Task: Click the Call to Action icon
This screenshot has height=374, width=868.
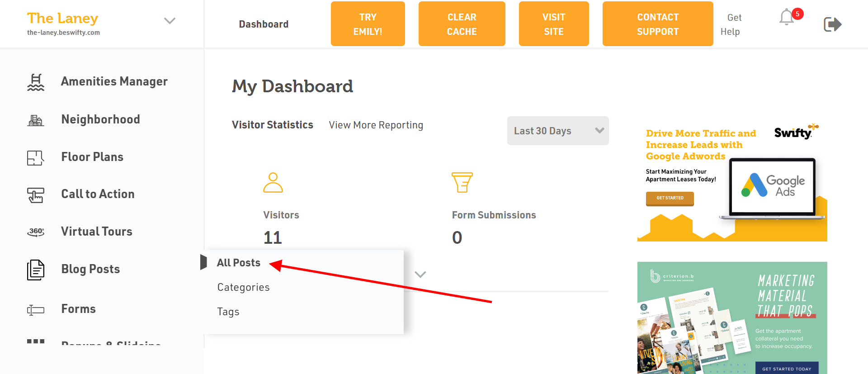Action: tap(36, 195)
